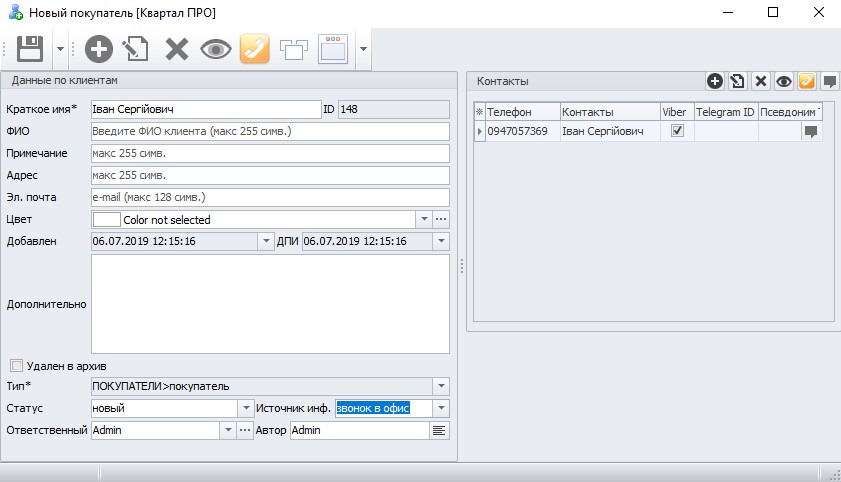Viewport: 841px width, 482px height.
Task: Sort by the Телефон column header
Action: click(520, 112)
